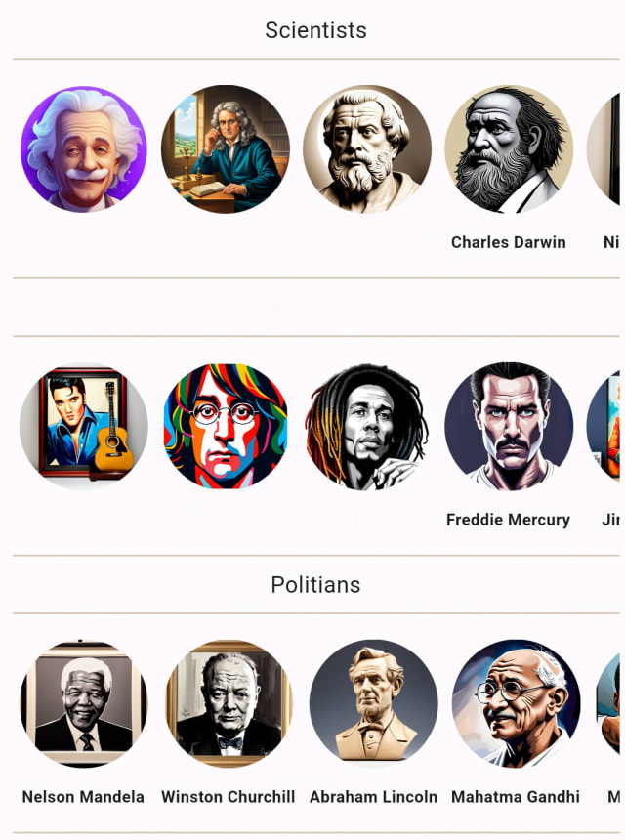Select the portrait of scientist at desk

[x=226, y=148]
